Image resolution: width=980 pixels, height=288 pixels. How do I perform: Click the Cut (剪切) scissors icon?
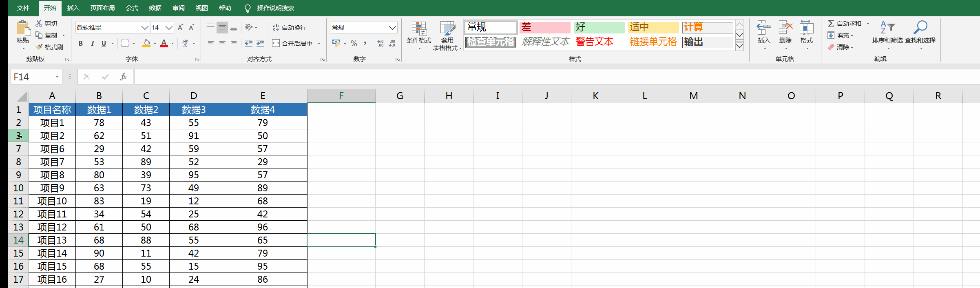(x=39, y=24)
